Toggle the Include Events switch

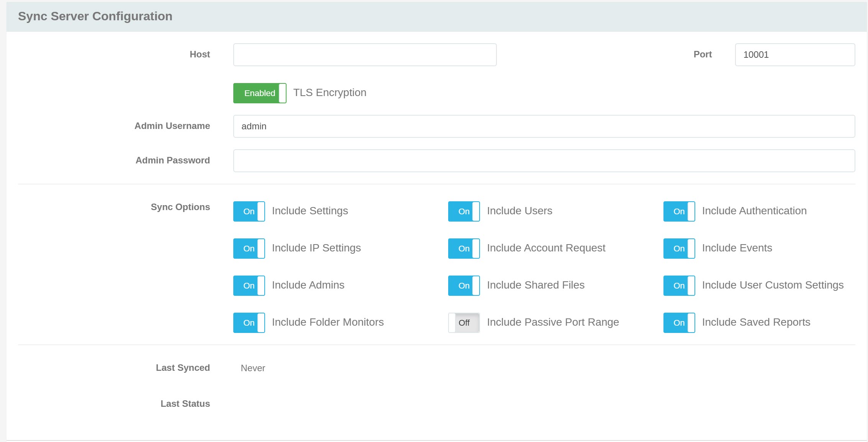[x=679, y=248]
